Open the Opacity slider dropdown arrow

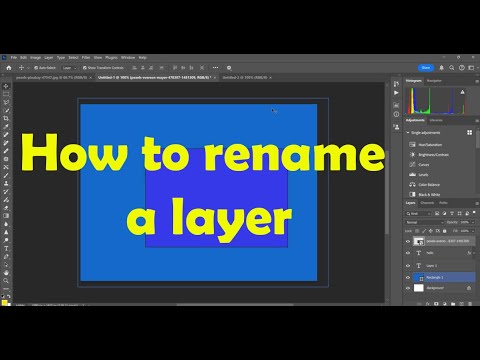click(x=473, y=222)
